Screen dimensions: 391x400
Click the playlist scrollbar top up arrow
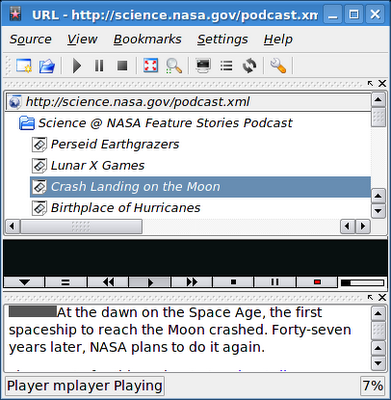(x=378, y=99)
